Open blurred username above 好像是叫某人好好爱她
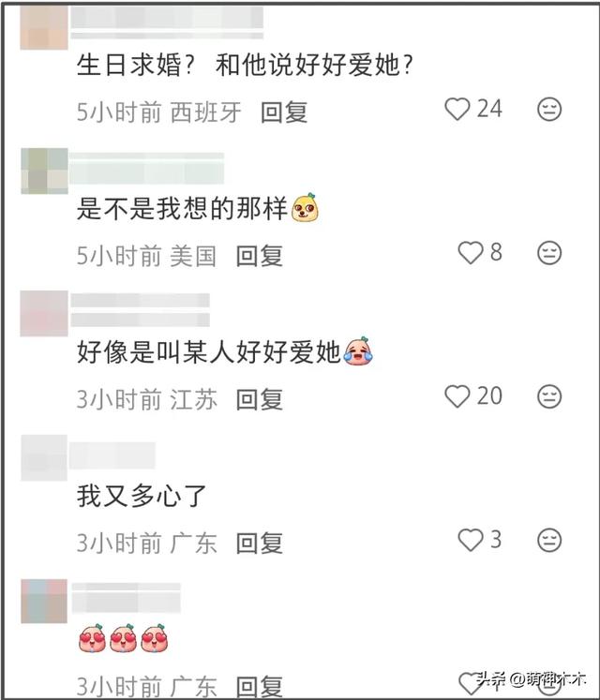 pyautogui.click(x=141, y=310)
